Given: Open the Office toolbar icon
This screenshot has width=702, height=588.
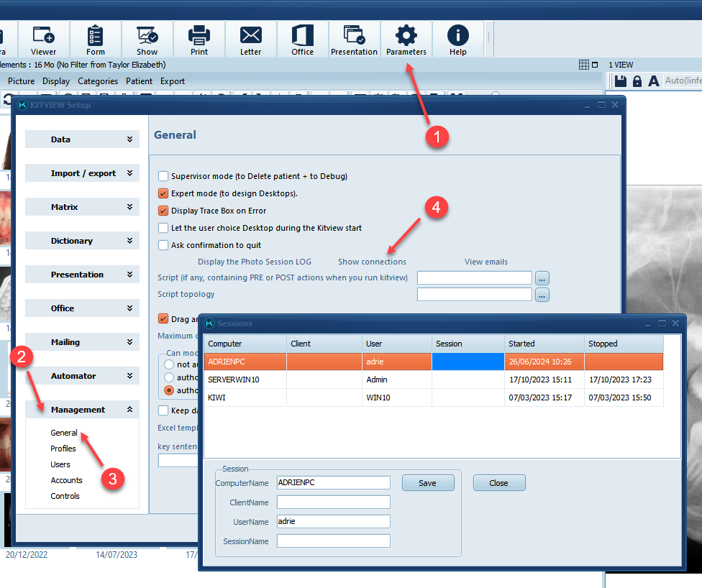Looking at the screenshot, I should [x=303, y=39].
